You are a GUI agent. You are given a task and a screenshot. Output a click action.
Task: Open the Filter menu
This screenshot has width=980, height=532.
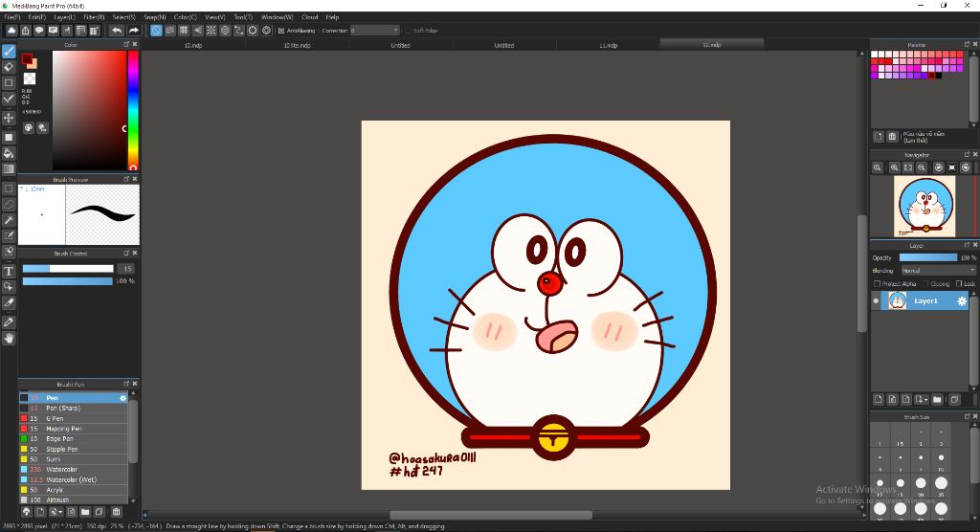pos(94,17)
